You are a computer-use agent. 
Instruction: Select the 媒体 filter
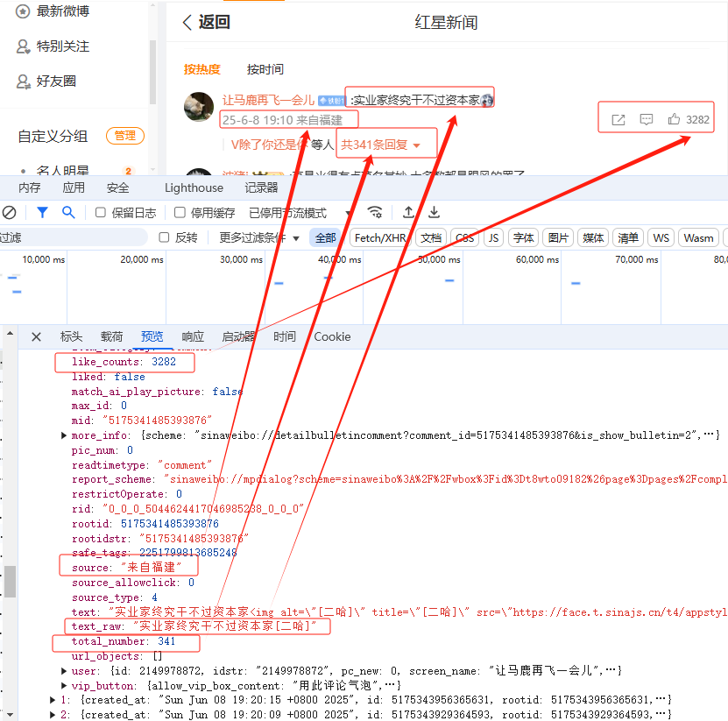point(593,238)
